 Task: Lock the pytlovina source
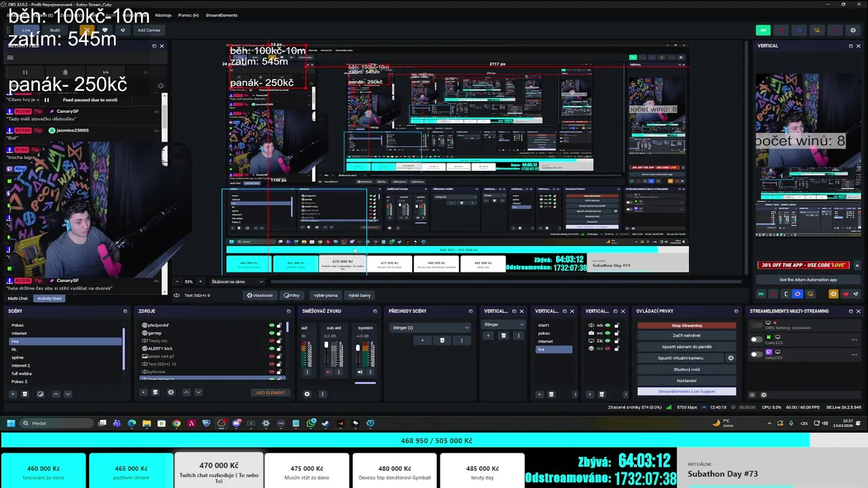pos(279,372)
